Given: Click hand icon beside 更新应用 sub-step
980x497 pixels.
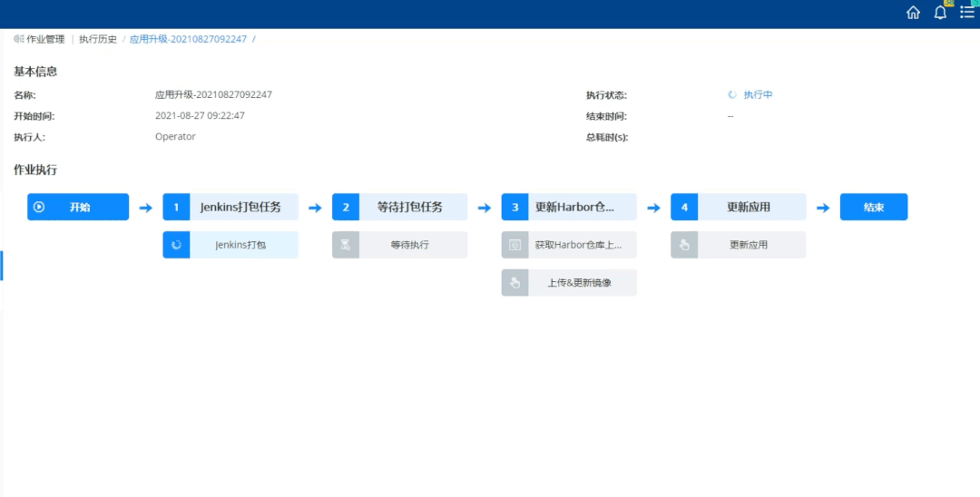Looking at the screenshot, I should [684, 245].
